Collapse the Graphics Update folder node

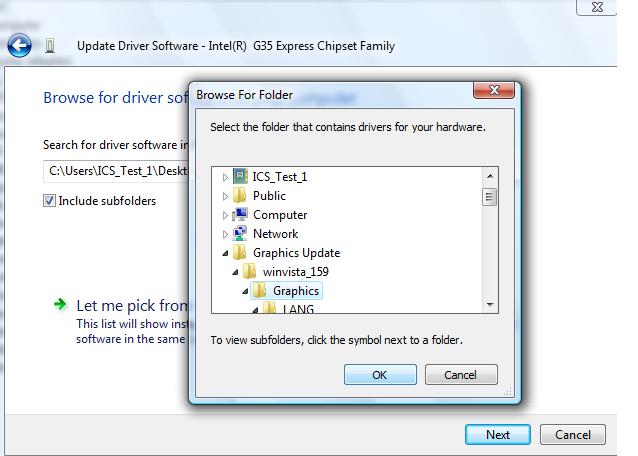225,253
